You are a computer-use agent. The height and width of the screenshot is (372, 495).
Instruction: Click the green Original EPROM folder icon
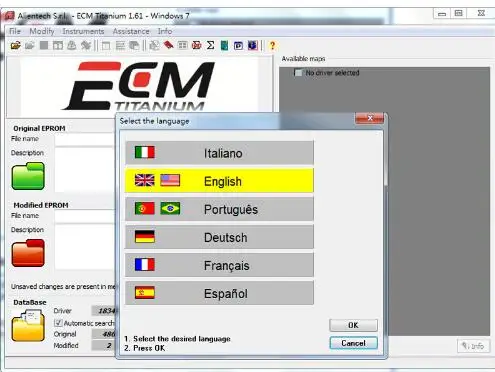click(x=28, y=176)
